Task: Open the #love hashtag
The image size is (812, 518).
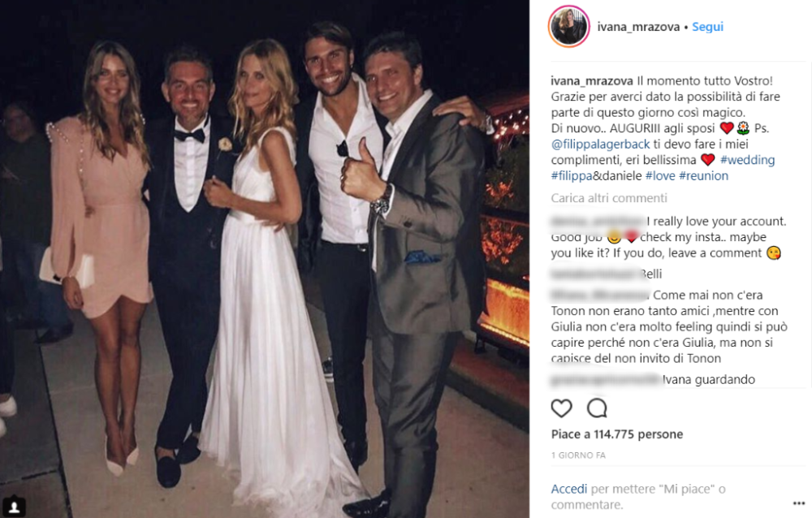Action: pos(660,175)
